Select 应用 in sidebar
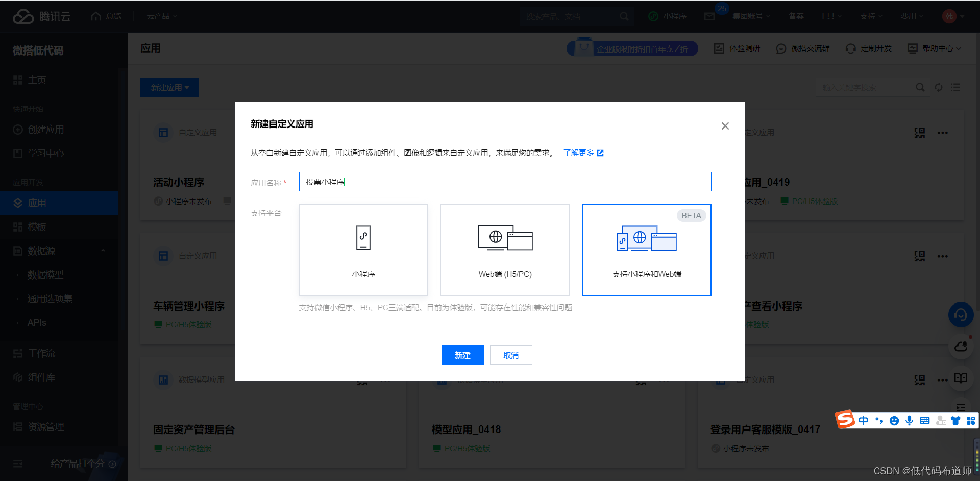This screenshot has height=481, width=980. coord(59,203)
